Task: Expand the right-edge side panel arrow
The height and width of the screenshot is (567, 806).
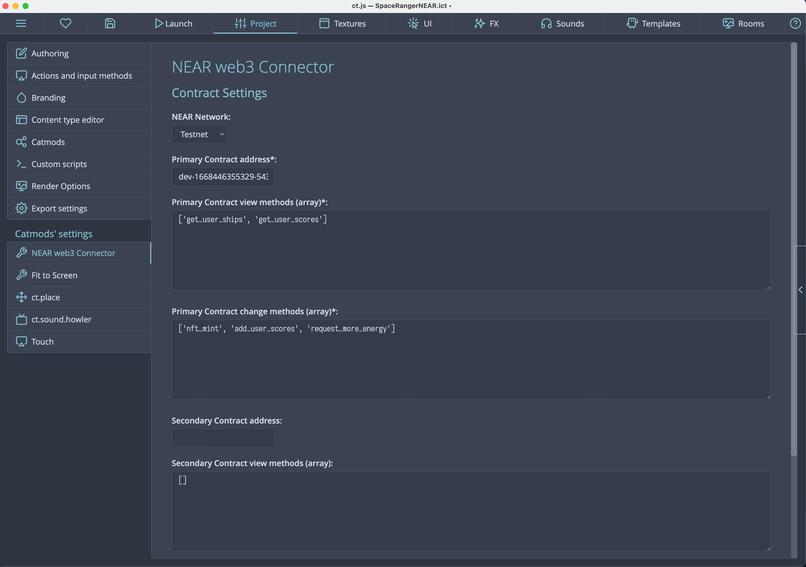Action: point(800,290)
